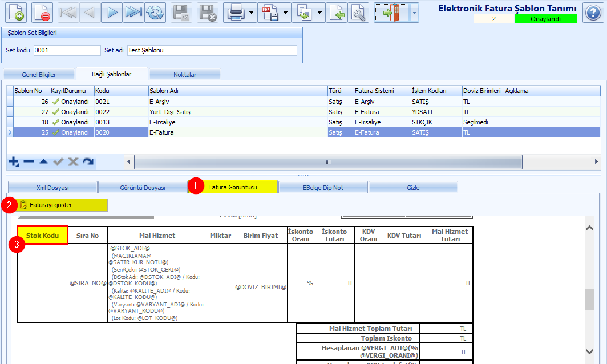Viewport: 607px width, 364px height.
Task: Click into the Set kodu field
Action: click(x=67, y=50)
